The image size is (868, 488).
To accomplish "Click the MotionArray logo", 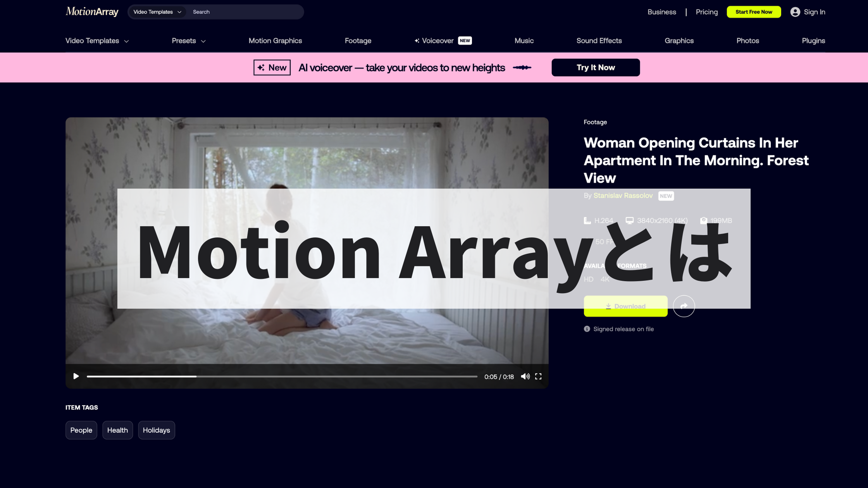I will coord(92,12).
